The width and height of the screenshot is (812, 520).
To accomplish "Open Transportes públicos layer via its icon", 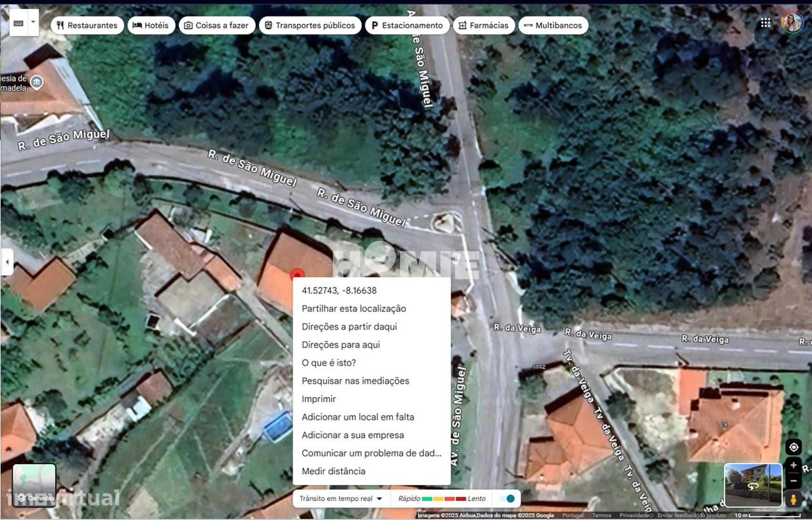I will pyautogui.click(x=268, y=25).
